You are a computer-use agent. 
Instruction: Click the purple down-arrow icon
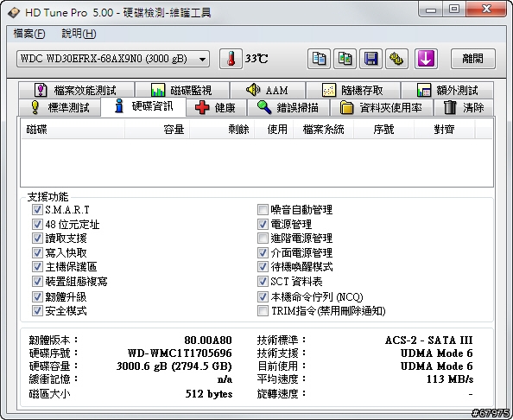pos(426,59)
